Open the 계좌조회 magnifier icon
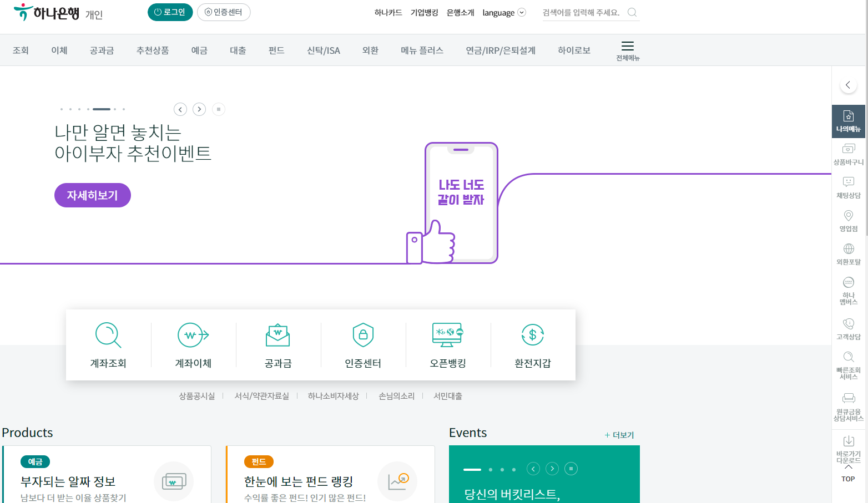This screenshot has height=503, width=868. coord(108,335)
